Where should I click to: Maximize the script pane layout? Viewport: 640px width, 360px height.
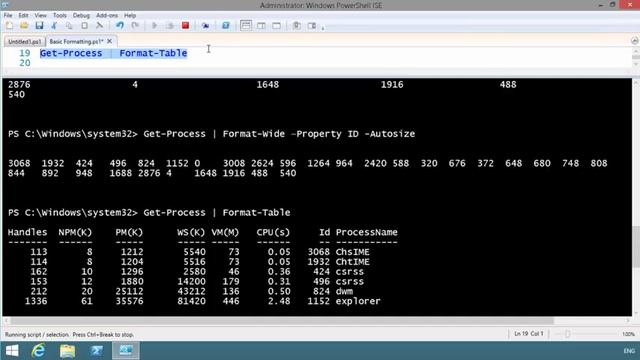coord(276,26)
